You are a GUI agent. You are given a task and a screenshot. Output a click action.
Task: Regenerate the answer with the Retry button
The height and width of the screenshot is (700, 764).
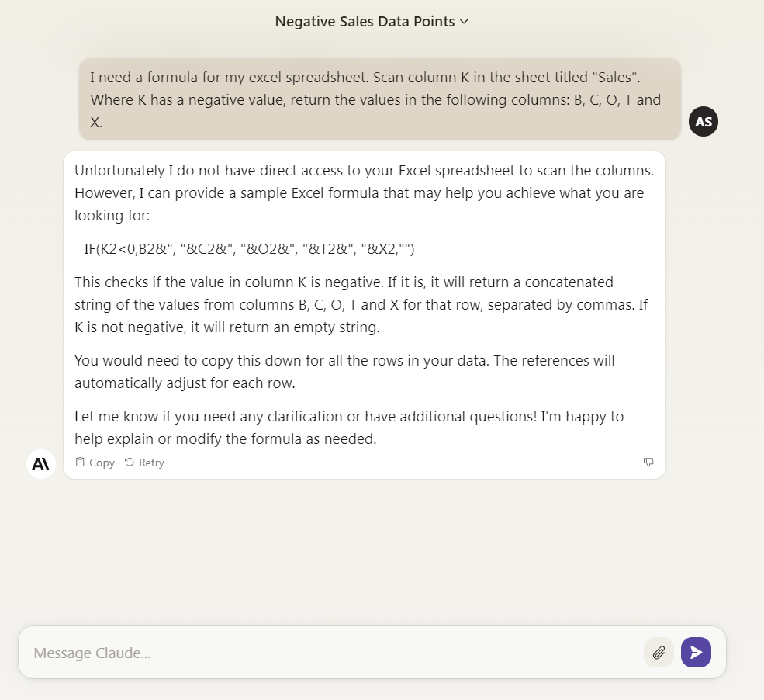144,463
